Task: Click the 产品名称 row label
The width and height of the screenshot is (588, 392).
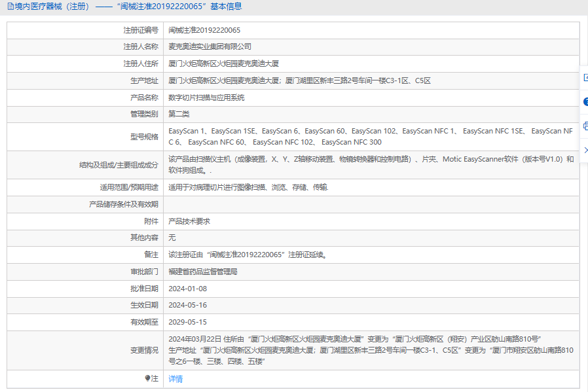Action: 144,98
